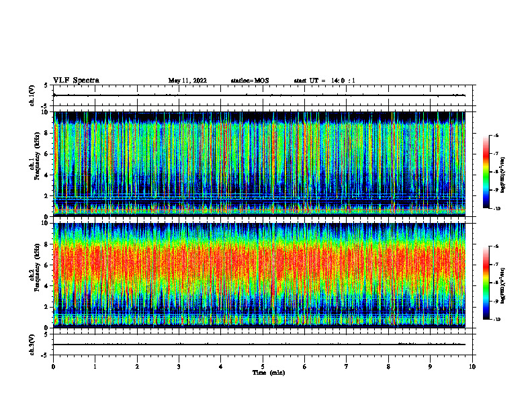The width and height of the screenshot is (532, 411).
Task: Click the "-10" label on ch.1 color bar
Action: 497,209
